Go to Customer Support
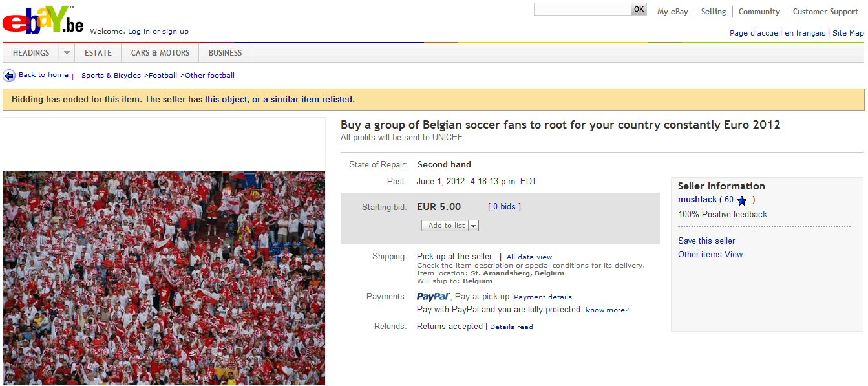 825,12
